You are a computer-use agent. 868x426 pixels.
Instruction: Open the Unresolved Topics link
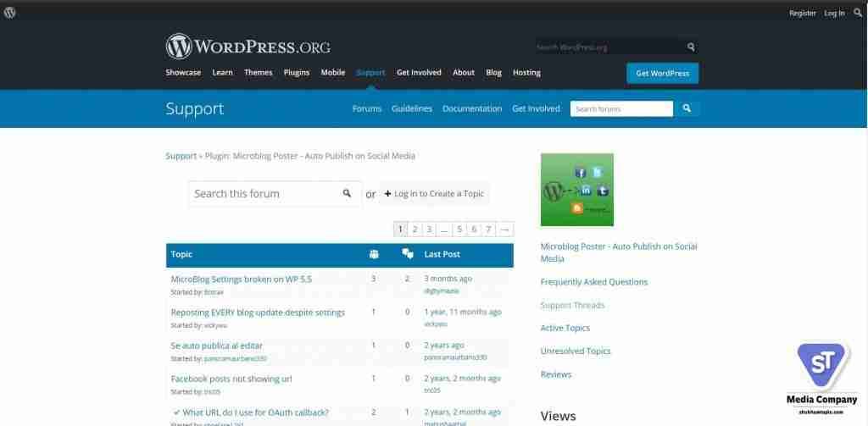(576, 351)
